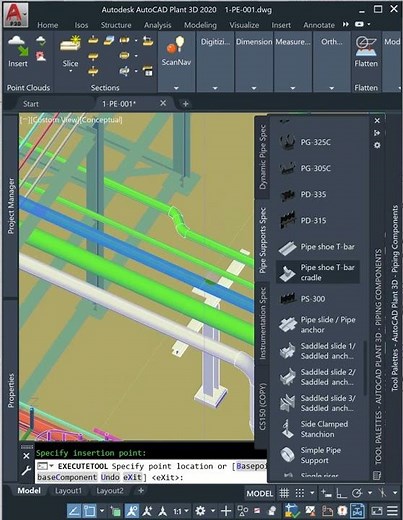Click the AutoCAD application menu logo
The height and width of the screenshot is (520, 403).
[15, 14]
